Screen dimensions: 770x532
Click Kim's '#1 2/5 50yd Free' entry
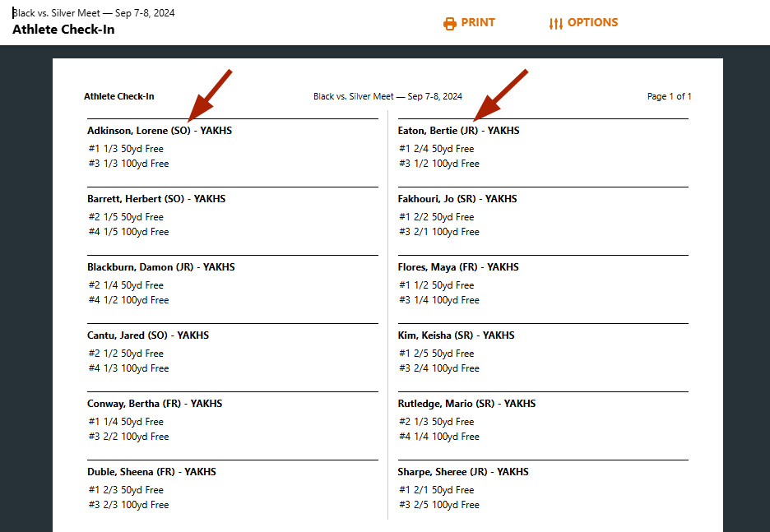point(437,354)
